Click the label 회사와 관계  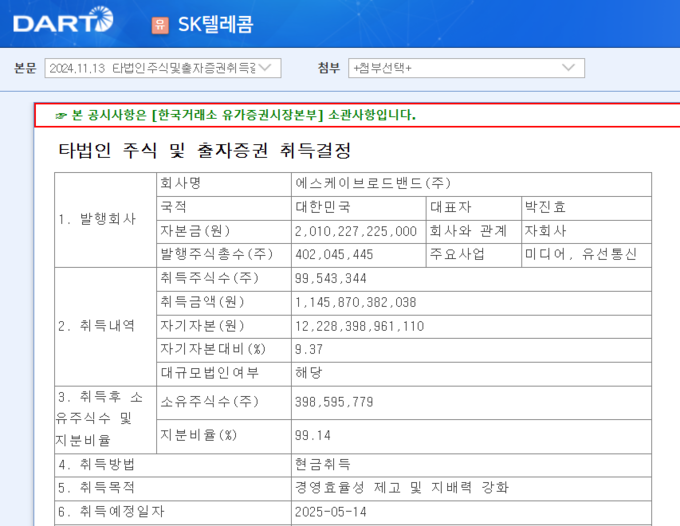[x=468, y=231]
